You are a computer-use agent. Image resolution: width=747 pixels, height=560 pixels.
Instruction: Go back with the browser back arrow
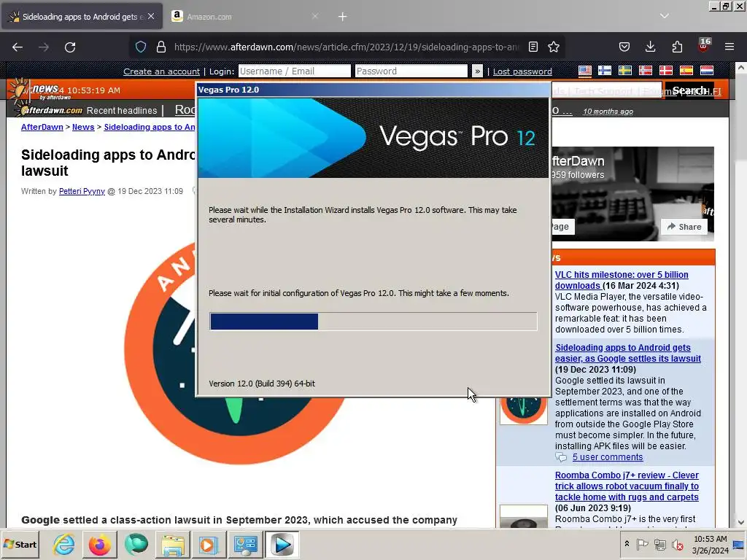pos(18,47)
